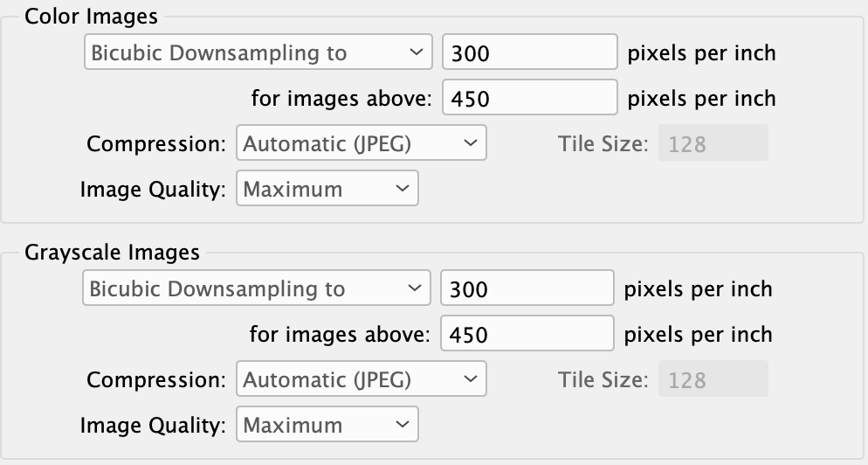Click the Grayscale Images Tile Size field
868x465 pixels.
click(713, 379)
